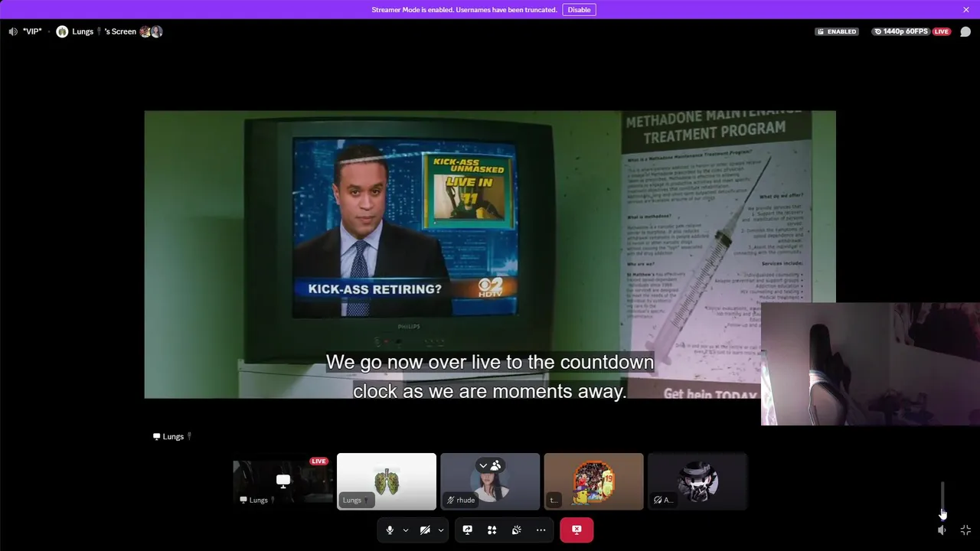Open the voice channel text chat icon
980x551 pixels.
[965, 31]
